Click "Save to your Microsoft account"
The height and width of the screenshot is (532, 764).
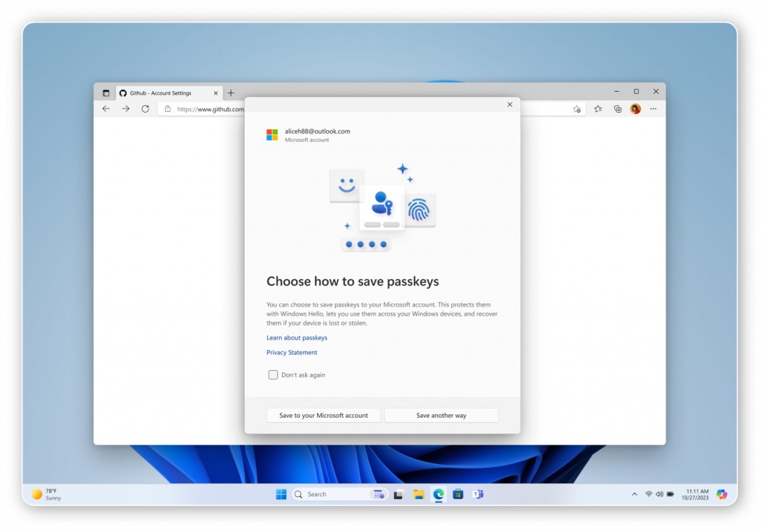(x=323, y=415)
